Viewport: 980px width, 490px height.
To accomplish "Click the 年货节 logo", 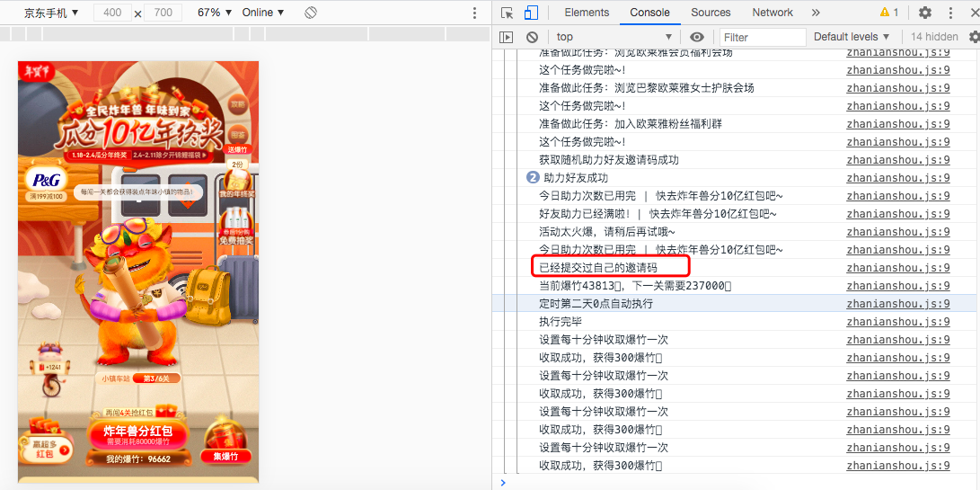I will point(36,70).
